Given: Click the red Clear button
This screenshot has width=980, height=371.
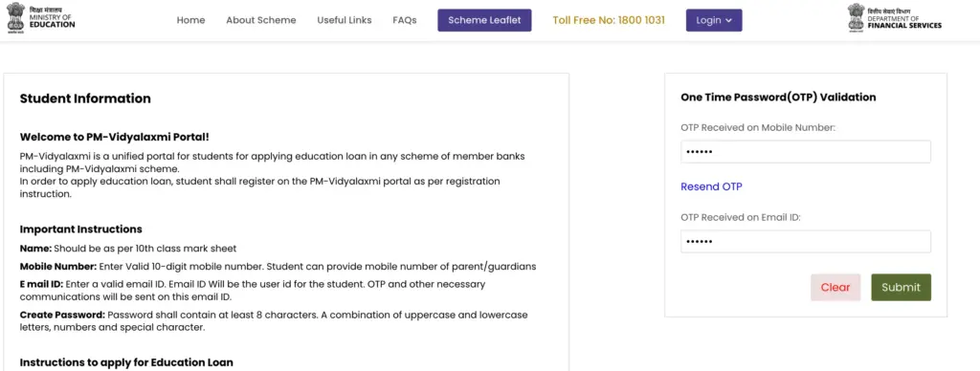Looking at the screenshot, I should (835, 287).
